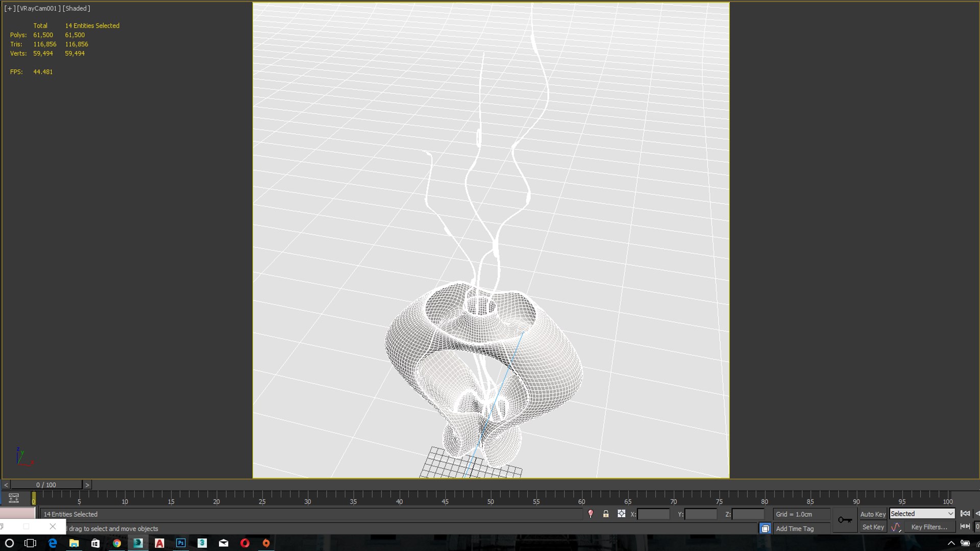This screenshot has height=551, width=980.
Task: Open Photoshop from taskbar
Action: tap(181, 543)
